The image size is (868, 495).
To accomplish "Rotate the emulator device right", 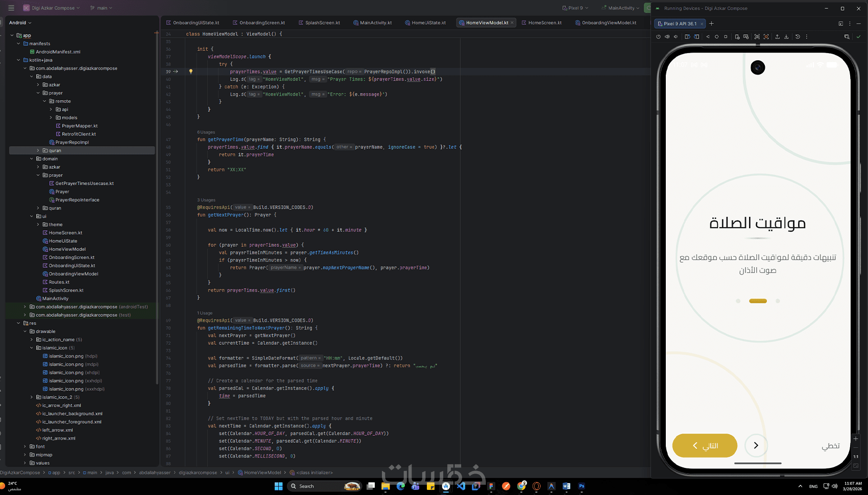I will click(x=696, y=37).
